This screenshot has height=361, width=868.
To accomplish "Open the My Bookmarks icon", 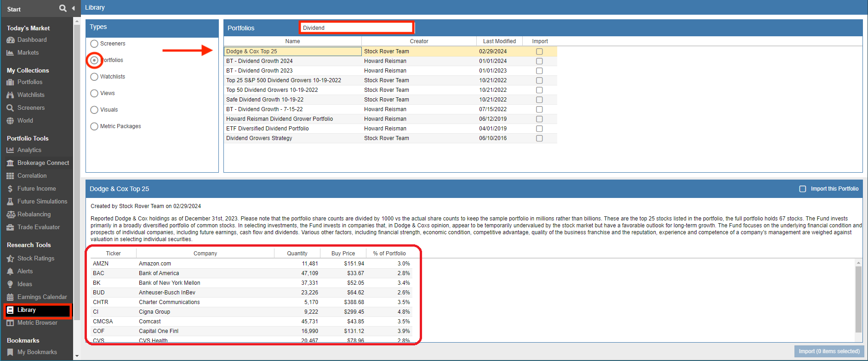I will [x=10, y=352].
